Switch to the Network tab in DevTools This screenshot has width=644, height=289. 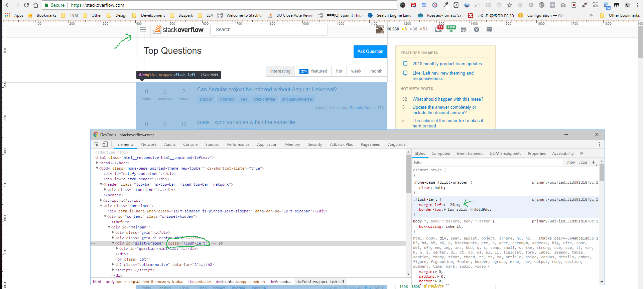[149, 144]
